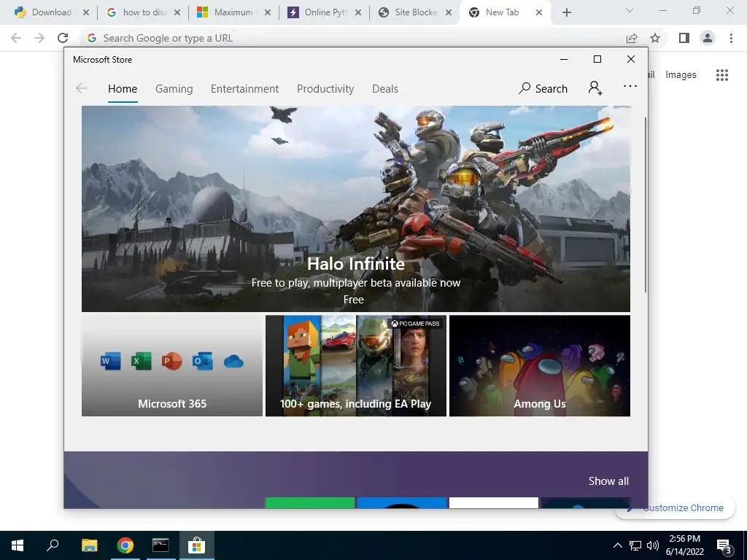Image resolution: width=747 pixels, height=560 pixels.
Task: Open Windows taskbar search
Action: click(53, 545)
